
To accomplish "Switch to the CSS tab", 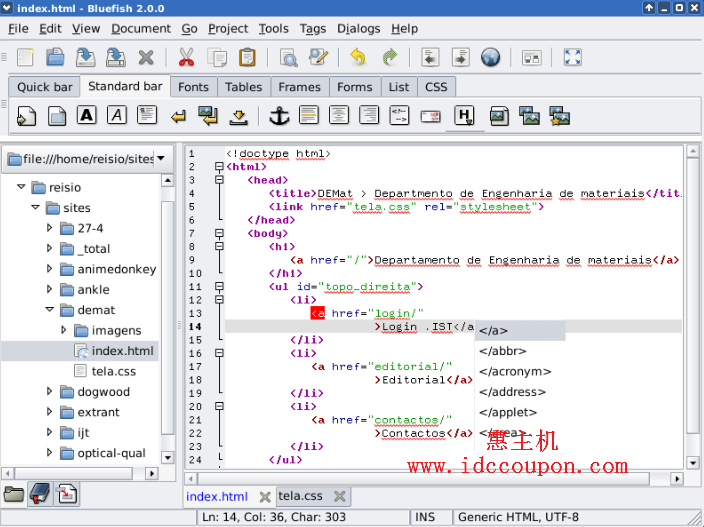I will 436,87.
